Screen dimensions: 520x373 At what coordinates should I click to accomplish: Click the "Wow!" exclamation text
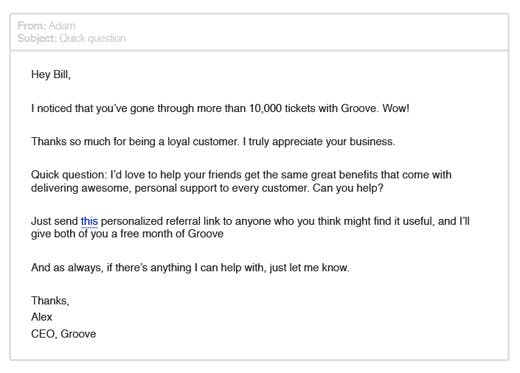(x=396, y=108)
